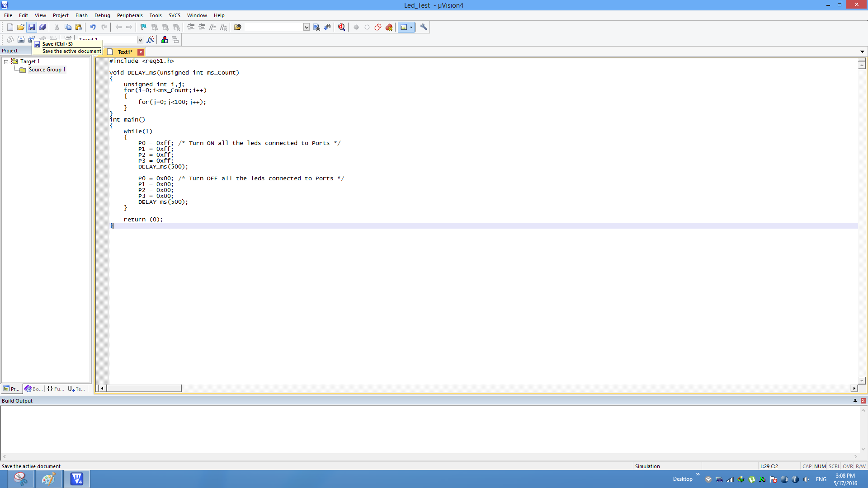Click the Save All icon
The image size is (868, 488).
(x=42, y=27)
